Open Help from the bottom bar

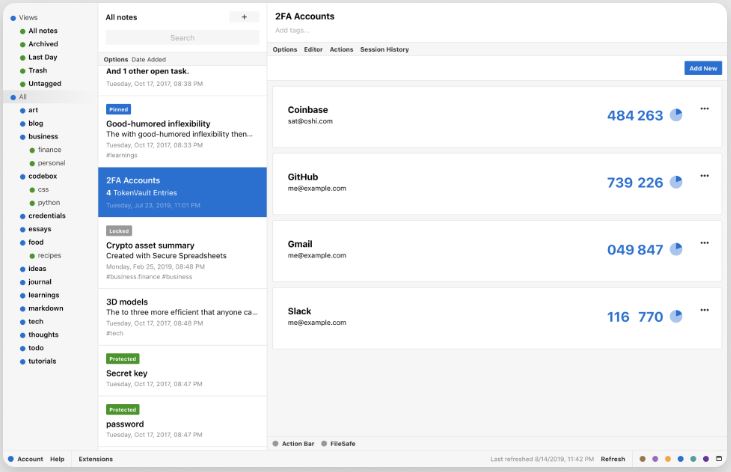point(57,459)
